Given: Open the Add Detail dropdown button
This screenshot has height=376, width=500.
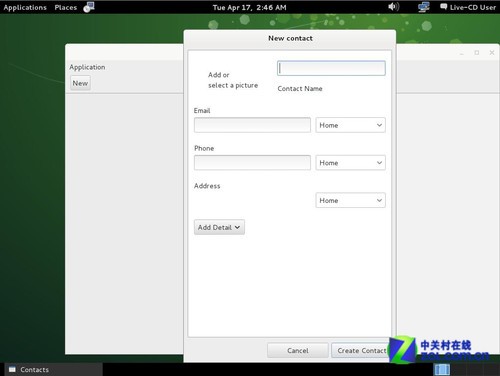Looking at the screenshot, I should [219, 227].
